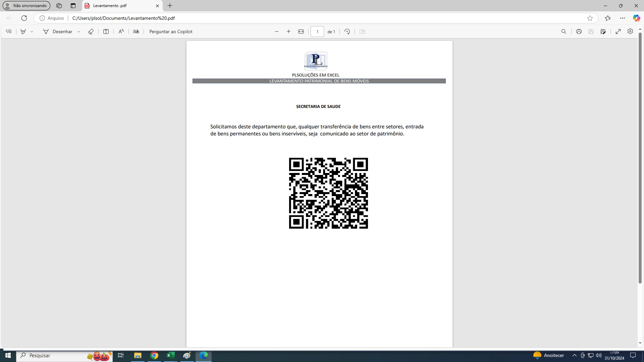Search within the PDF
The image size is (644, 362).
(x=564, y=32)
